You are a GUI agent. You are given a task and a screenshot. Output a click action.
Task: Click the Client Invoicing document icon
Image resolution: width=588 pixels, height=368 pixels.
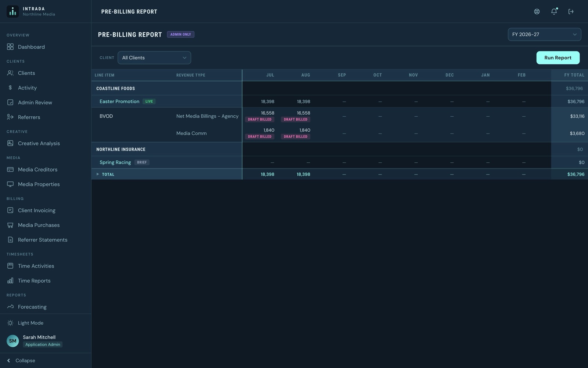pos(10,210)
